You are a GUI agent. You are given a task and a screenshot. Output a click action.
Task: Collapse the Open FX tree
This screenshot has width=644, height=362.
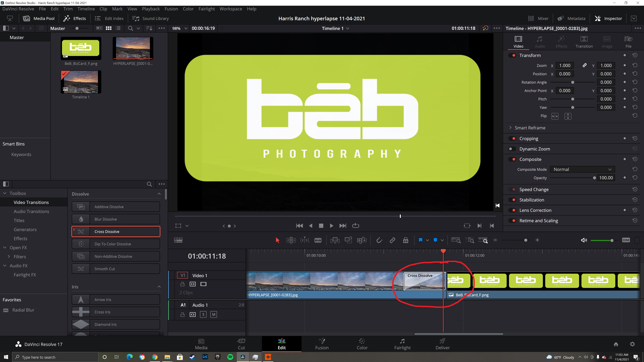(x=5, y=248)
